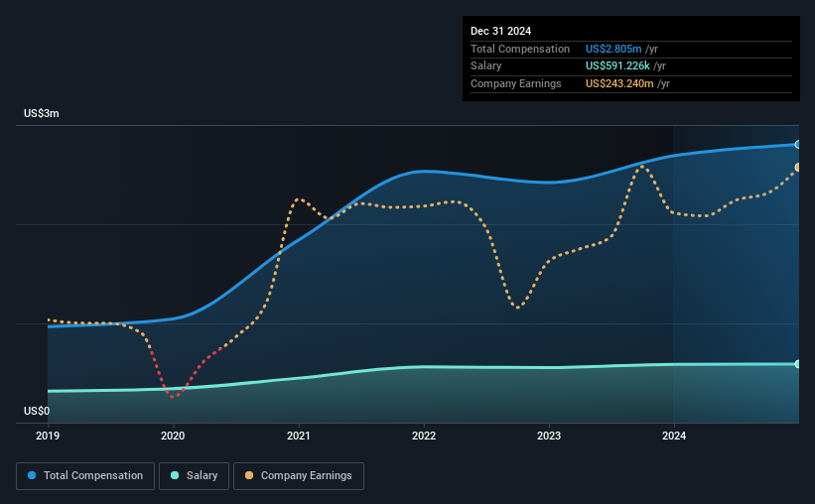The image size is (815, 504).
Task: Click the Total Compensation label in tooltip
Action: click(520, 49)
